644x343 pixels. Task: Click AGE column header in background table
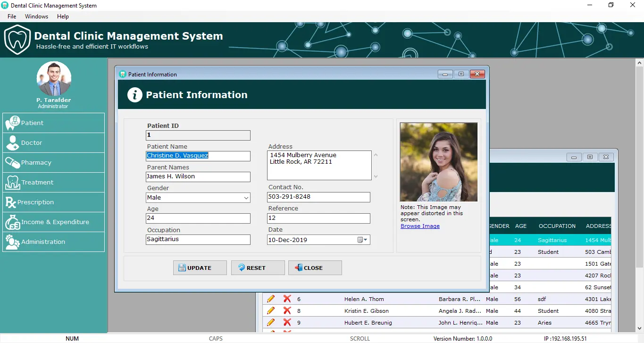click(521, 226)
